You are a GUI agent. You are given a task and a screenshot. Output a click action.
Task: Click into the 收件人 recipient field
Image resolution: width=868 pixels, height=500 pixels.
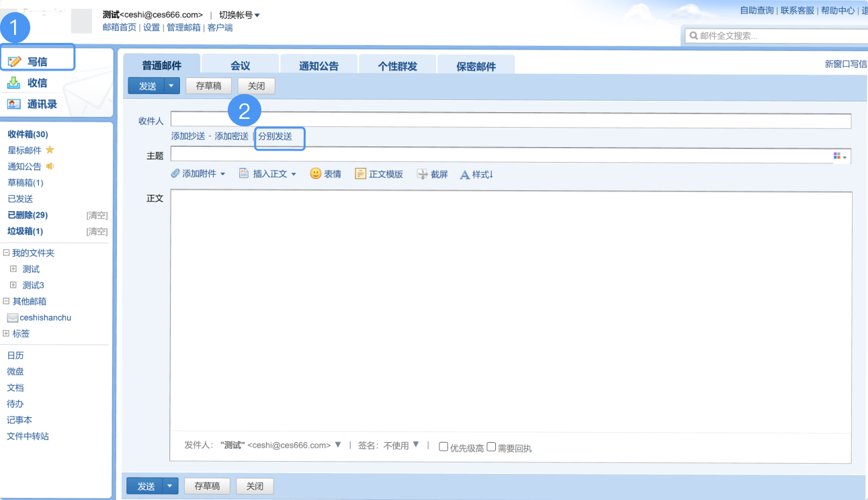511,121
